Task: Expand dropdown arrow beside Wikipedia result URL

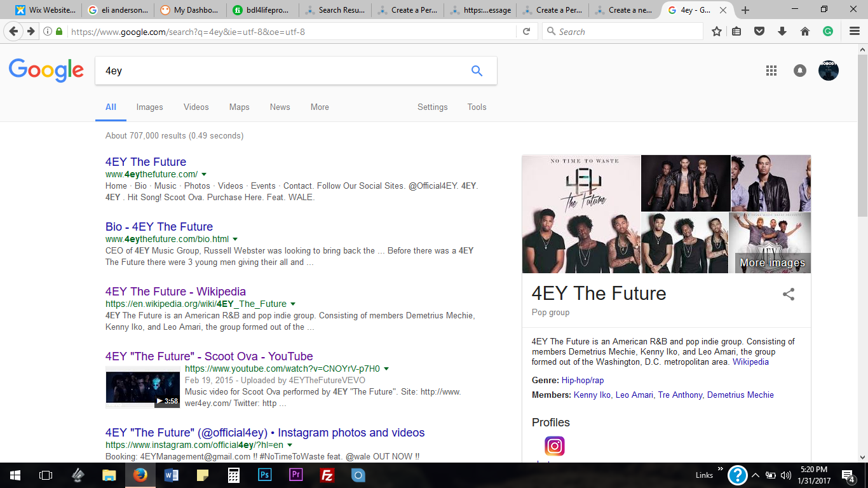Action: pyautogui.click(x=293, y=304)
